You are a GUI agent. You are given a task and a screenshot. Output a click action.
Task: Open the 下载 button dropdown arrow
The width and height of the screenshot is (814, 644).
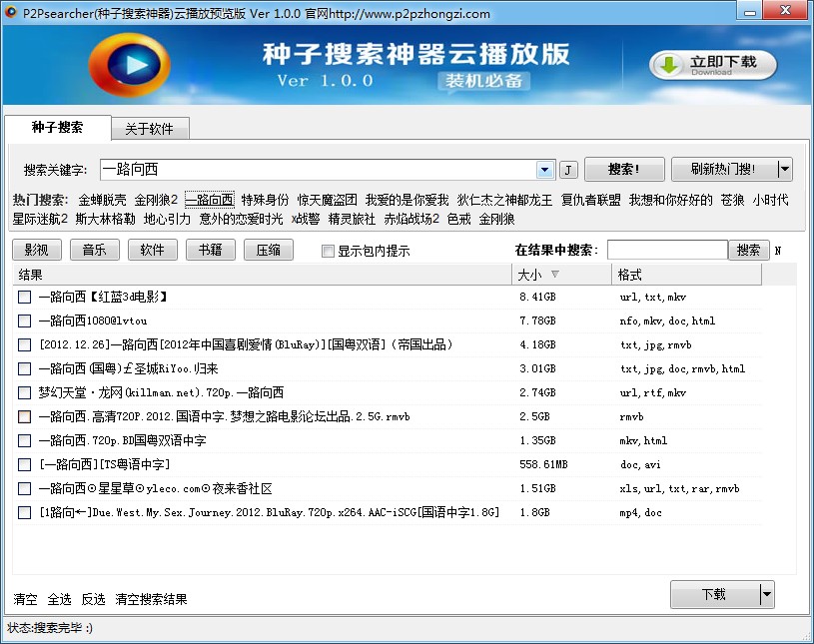click(x=767, y=594)
